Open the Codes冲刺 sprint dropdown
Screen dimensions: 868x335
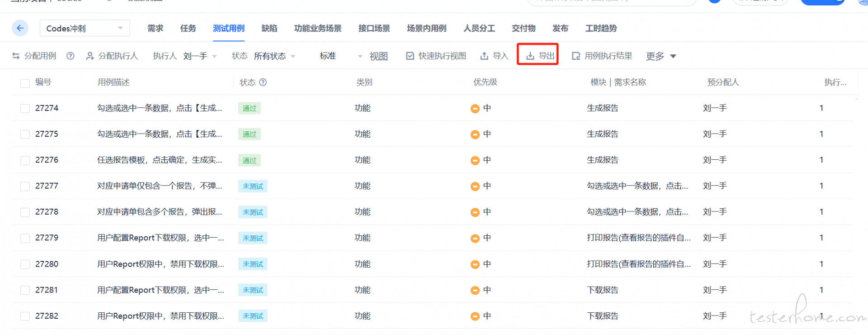(x=85, y=28)
